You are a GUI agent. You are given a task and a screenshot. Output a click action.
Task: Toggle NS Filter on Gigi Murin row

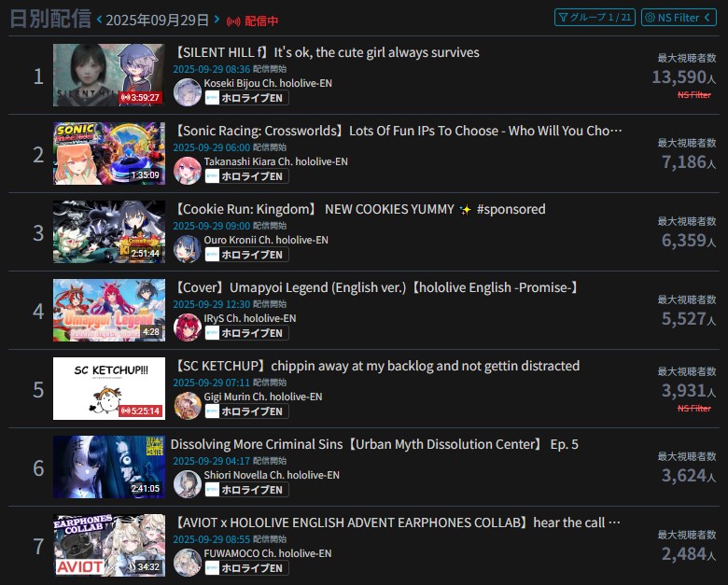pyautogui.click(x=694, y=408)
